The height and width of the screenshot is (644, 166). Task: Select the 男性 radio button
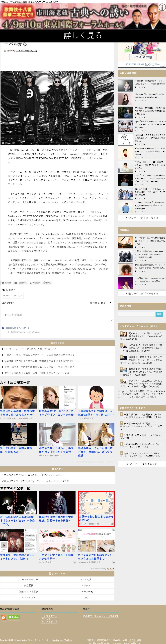click(x=98, y=504)
